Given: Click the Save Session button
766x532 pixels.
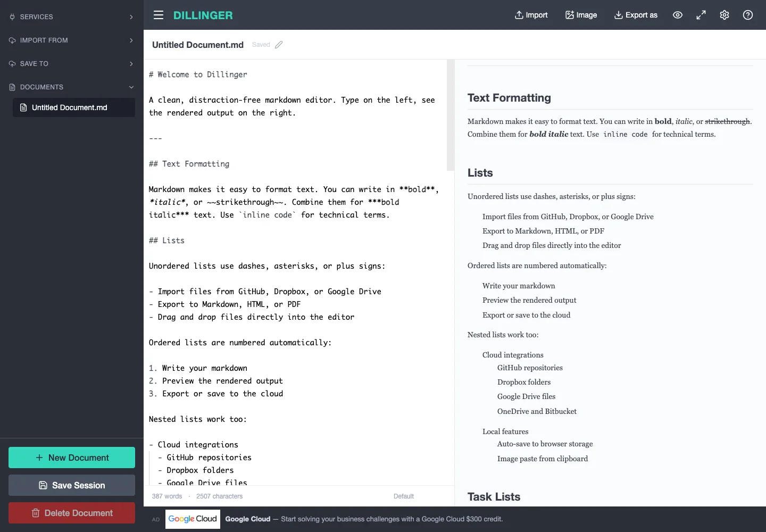Looking at the screenshot, I should pyautogui.click(x=72, y=485).
